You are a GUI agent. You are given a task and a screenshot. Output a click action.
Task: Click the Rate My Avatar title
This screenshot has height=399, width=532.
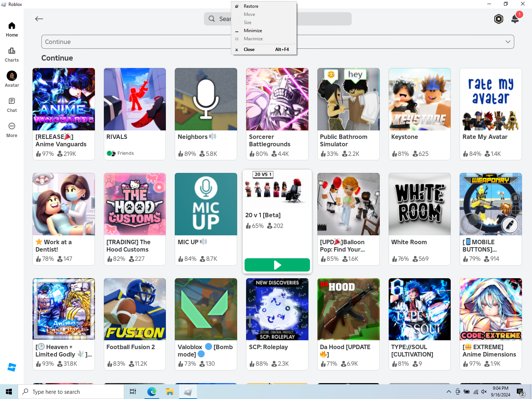tap(485, 137)
